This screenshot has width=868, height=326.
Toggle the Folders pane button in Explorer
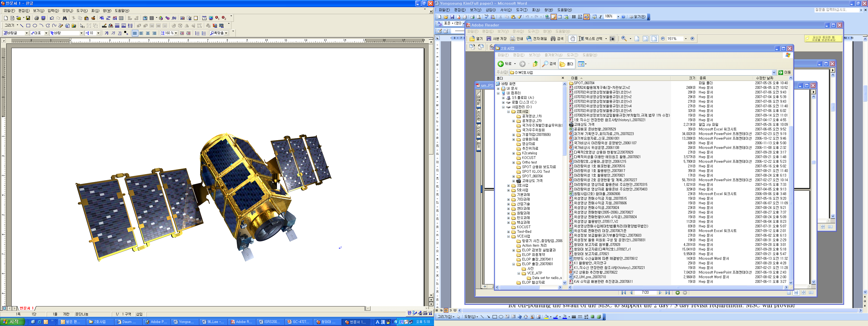pos(566,64)
